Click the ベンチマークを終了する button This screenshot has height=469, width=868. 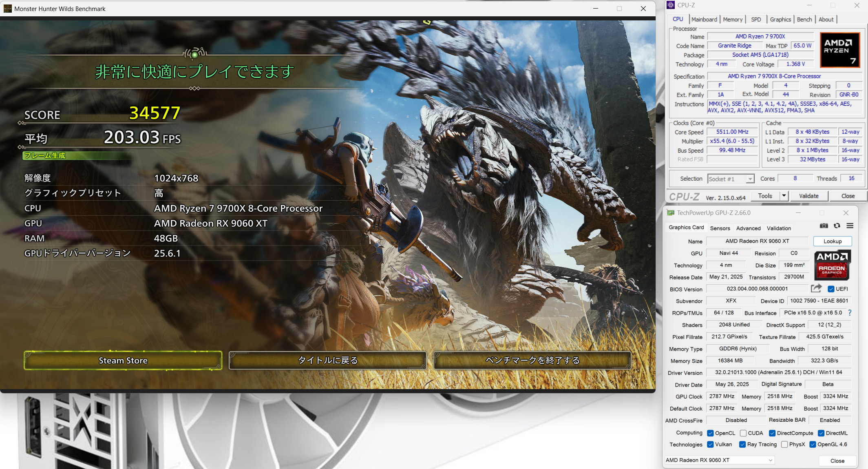(x=532, y=361)
